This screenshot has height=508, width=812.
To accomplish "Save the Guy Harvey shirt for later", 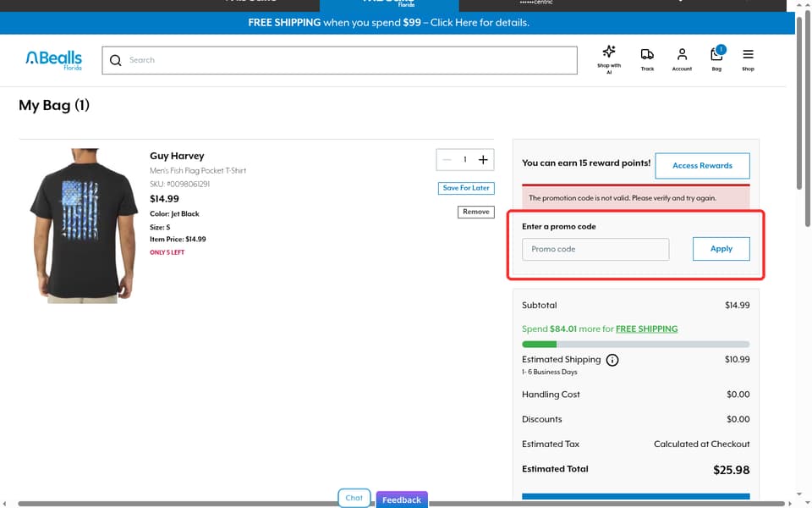I will coord(466,188).
